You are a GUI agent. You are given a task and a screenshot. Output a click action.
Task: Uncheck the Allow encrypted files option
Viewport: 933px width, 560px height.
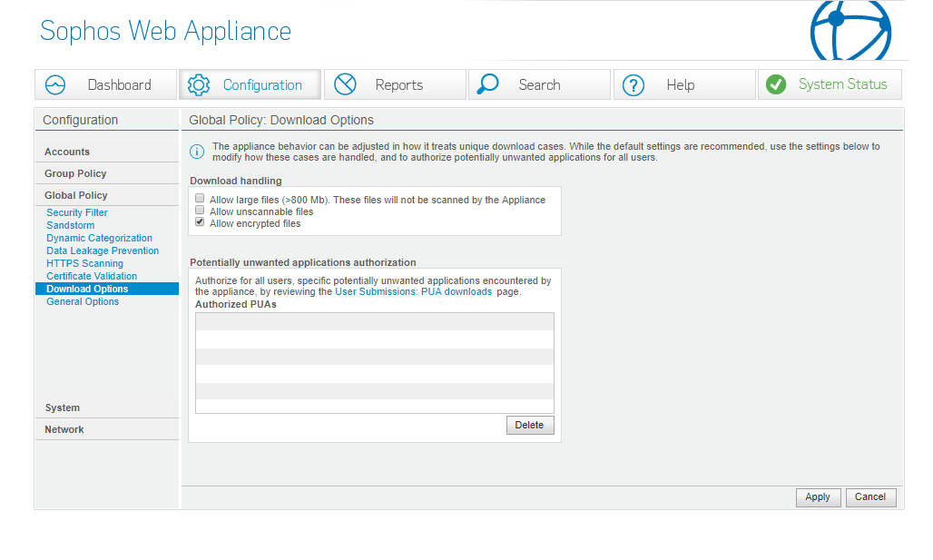(x=199, y=221)
